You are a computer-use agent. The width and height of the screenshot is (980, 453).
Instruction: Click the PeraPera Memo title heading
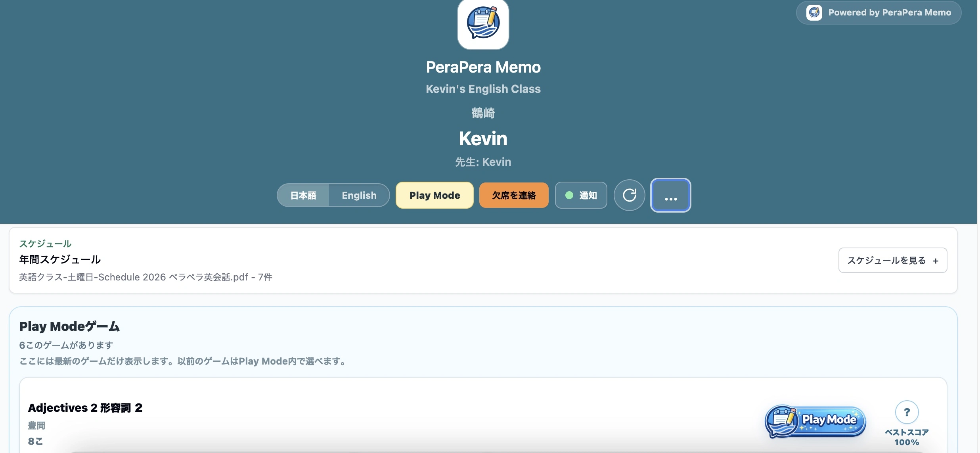pyautogui.click(x=483, y=67)
